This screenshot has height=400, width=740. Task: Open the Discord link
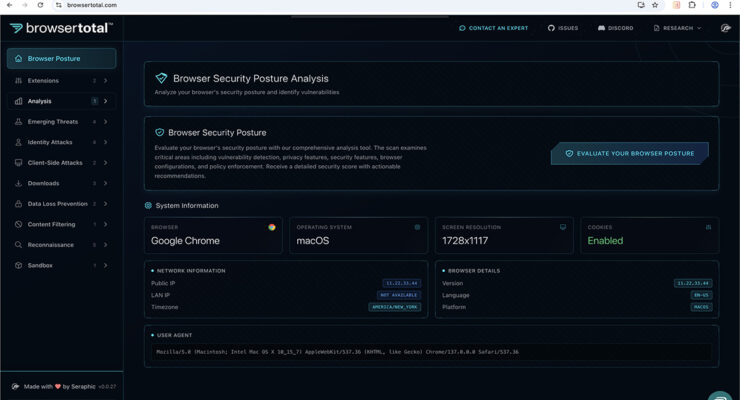pos(615,28)
